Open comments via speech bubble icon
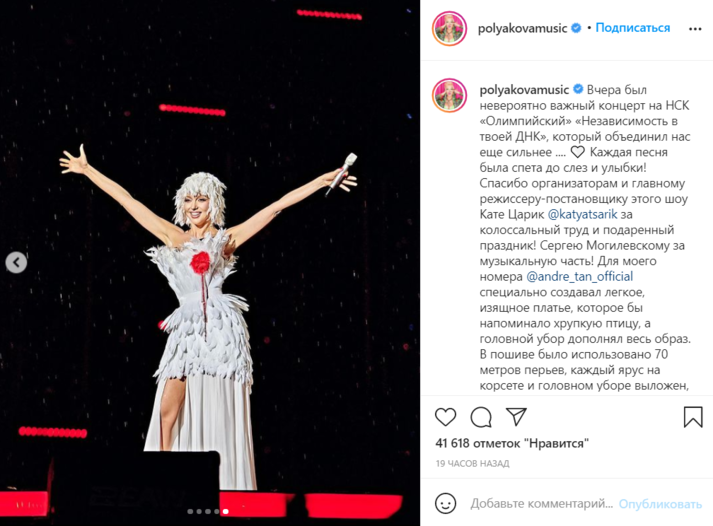This screenshot has height=526, width=713. 481,417
